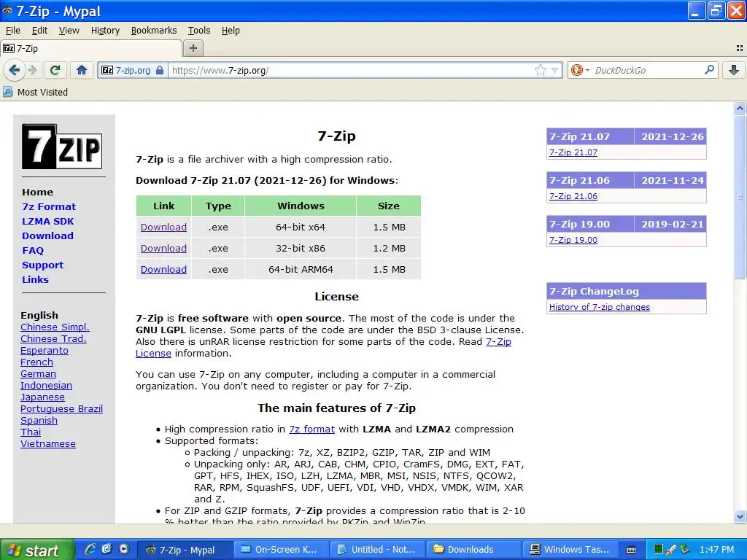Open the Help menu
Image resolution: width=747 pixels, height=560 pixels.
tap(231, 31)
